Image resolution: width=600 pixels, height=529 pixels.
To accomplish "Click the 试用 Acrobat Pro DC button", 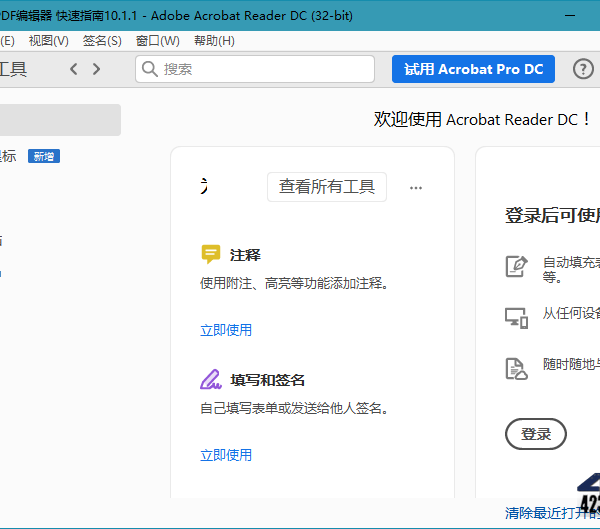I will coord(473,69).
